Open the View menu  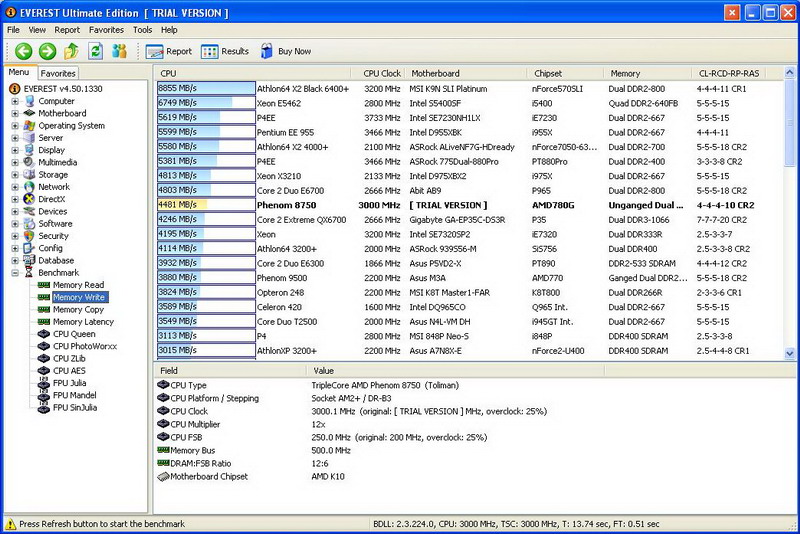[37, 30]
